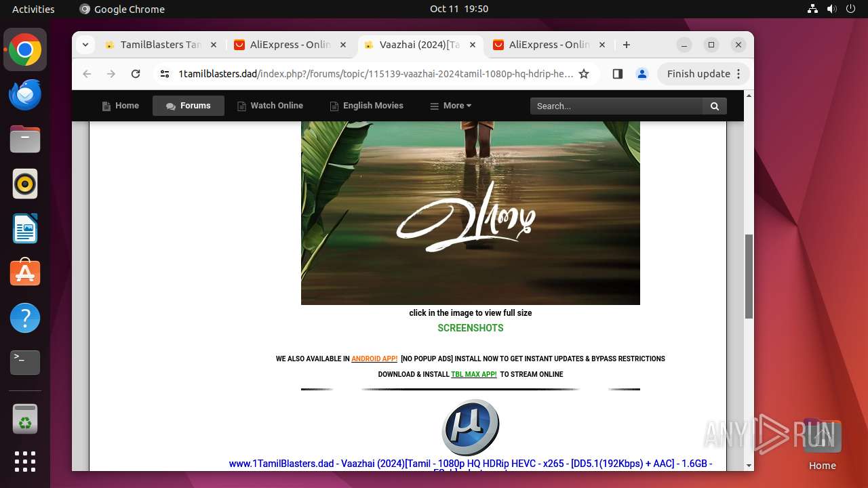Open Google Chrome from the dock
This screenshot has height=488, width=868.
(x=25, y=49)
